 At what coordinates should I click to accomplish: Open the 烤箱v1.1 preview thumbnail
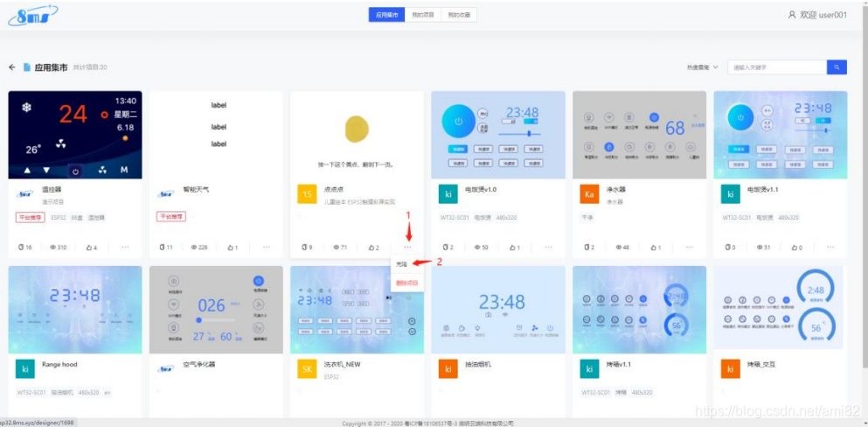pyautogui.click(x=639, y=310)
